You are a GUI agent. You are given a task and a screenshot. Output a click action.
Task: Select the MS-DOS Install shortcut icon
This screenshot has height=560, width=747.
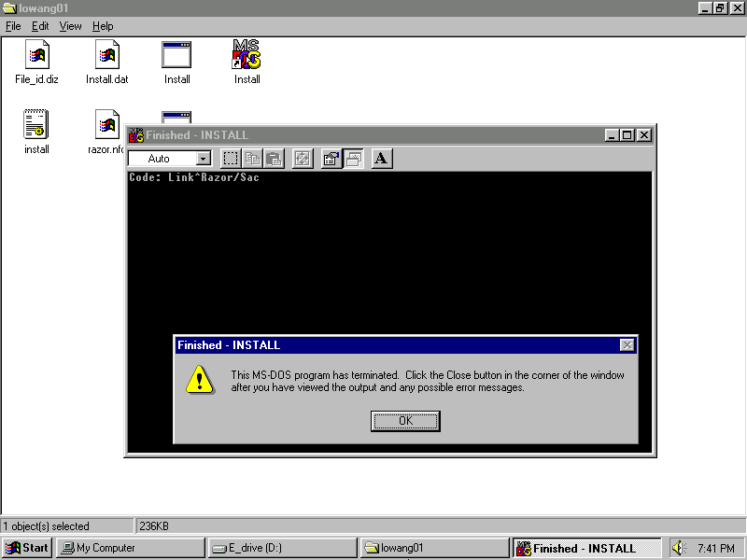coord(247,56)
